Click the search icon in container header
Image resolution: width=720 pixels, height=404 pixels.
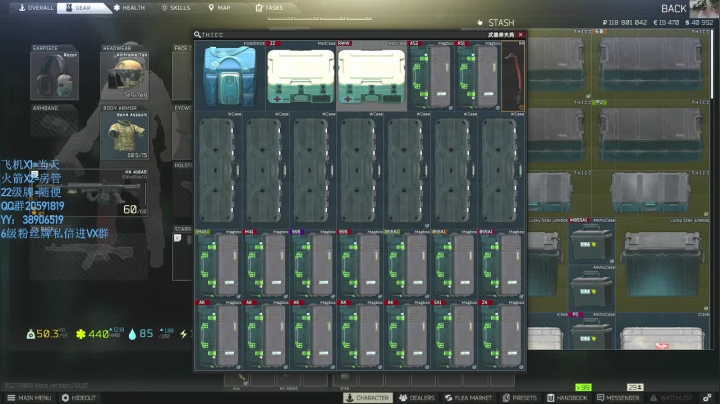(197, 34)
